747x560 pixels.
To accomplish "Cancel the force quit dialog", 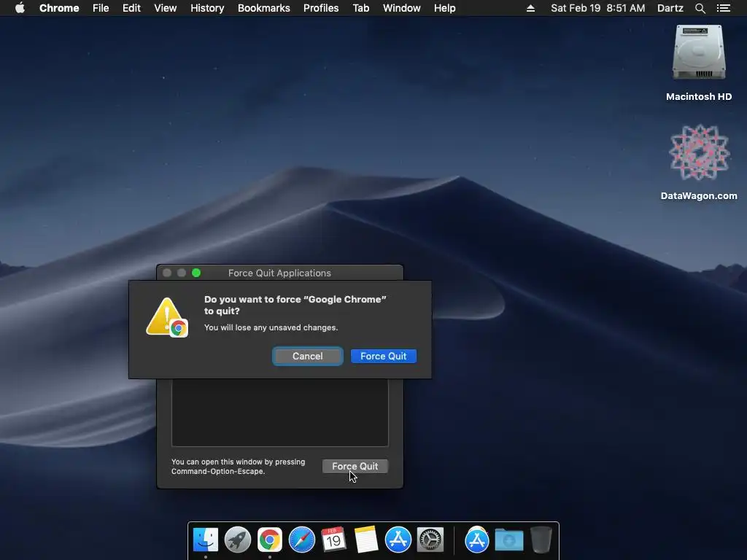I will tap(307, 356).
